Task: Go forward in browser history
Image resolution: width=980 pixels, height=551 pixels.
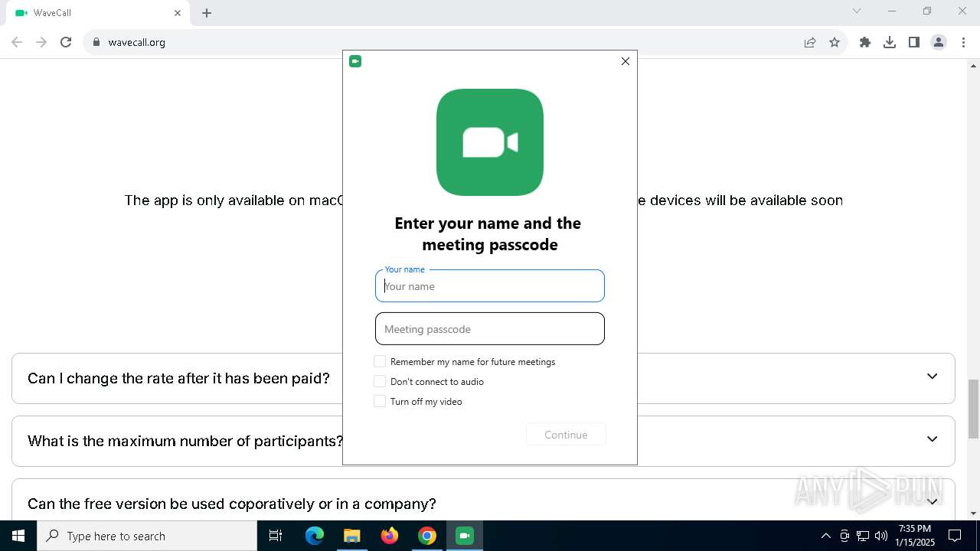Action: pos(41,42)
